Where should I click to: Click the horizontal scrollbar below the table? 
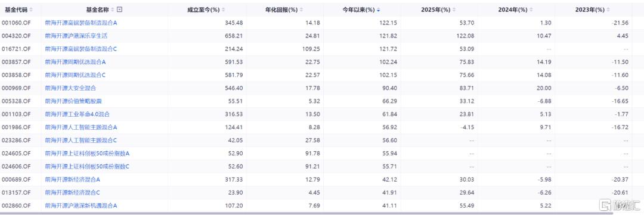(306, 213)
